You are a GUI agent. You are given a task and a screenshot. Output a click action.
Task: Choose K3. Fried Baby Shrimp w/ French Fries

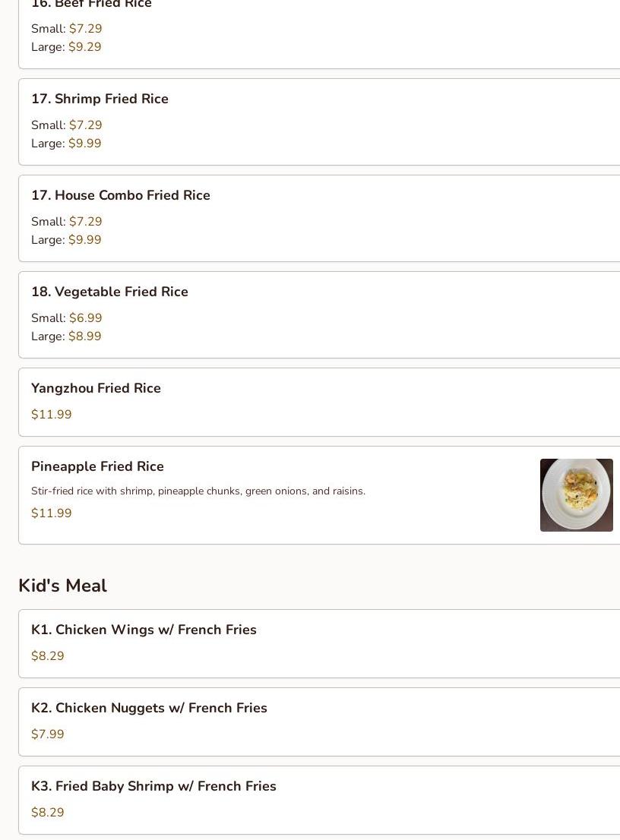click(319, 800)
